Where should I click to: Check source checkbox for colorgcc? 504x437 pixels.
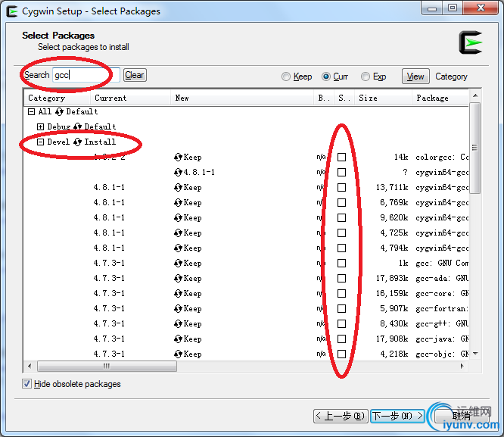[x=342, y=157]
